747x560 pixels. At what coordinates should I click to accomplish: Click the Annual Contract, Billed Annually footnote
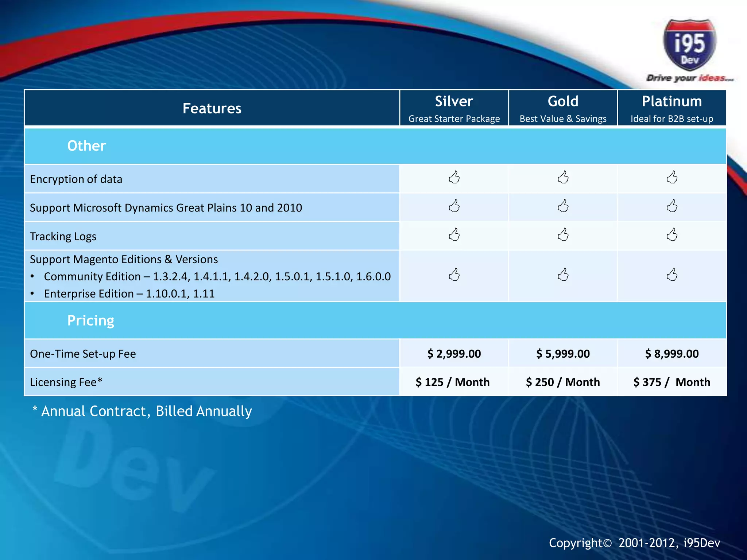pyautogui.click(x=142, y=411)
